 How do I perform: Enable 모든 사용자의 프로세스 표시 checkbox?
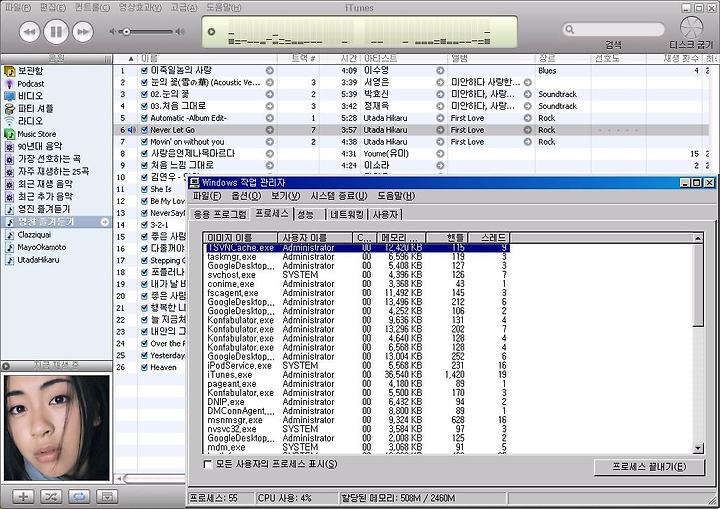pos(208,464)
